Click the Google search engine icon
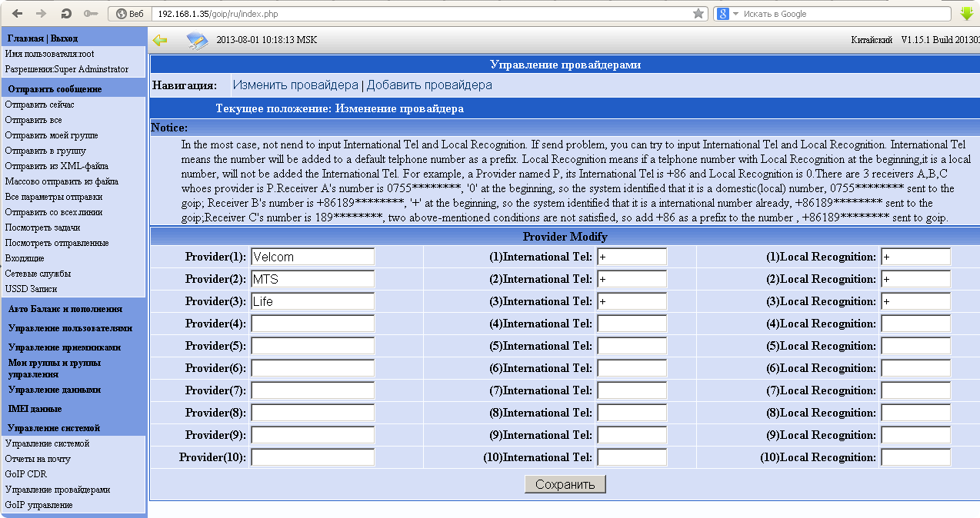The height and width of the screenshot is (518, 980). pos(723,14)
